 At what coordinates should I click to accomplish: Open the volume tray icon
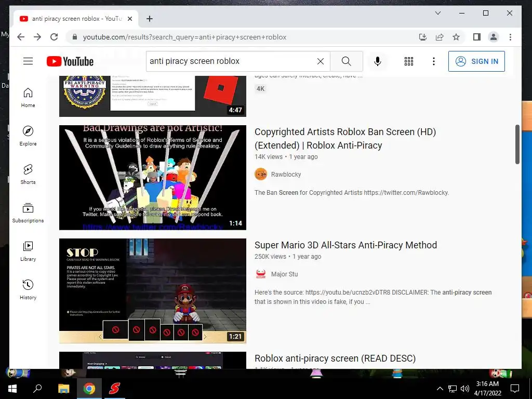tap(465, 389)
